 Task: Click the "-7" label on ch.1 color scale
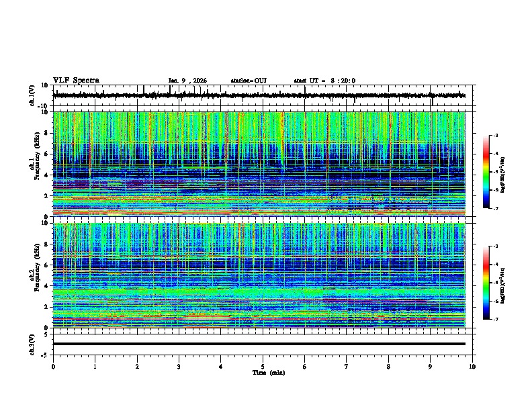[496, 208]
